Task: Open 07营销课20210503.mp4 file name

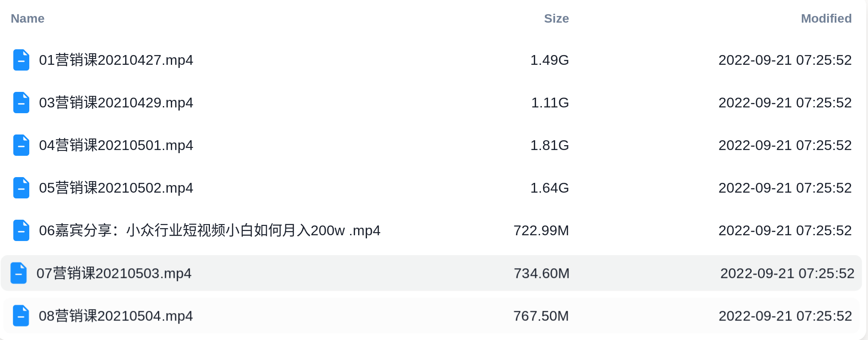Action: tap(114, 273)
